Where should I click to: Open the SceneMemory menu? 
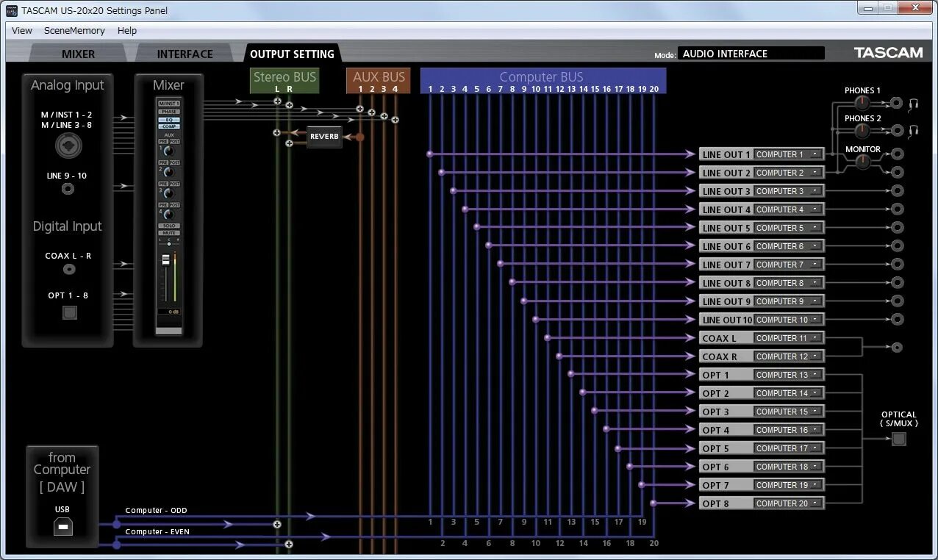pos(74,30)
